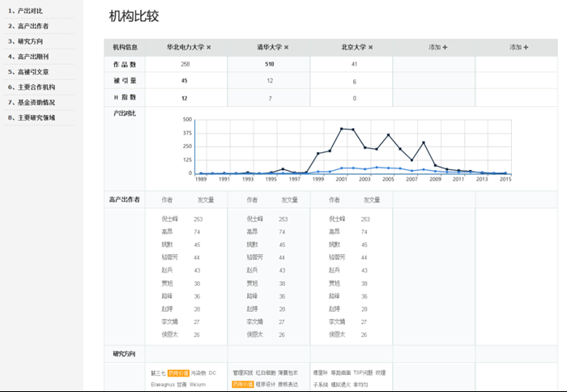Add an institution in the last column 添加 +
Screen dimensions: 567x392
pyautogui.click(x=518, y=47)
